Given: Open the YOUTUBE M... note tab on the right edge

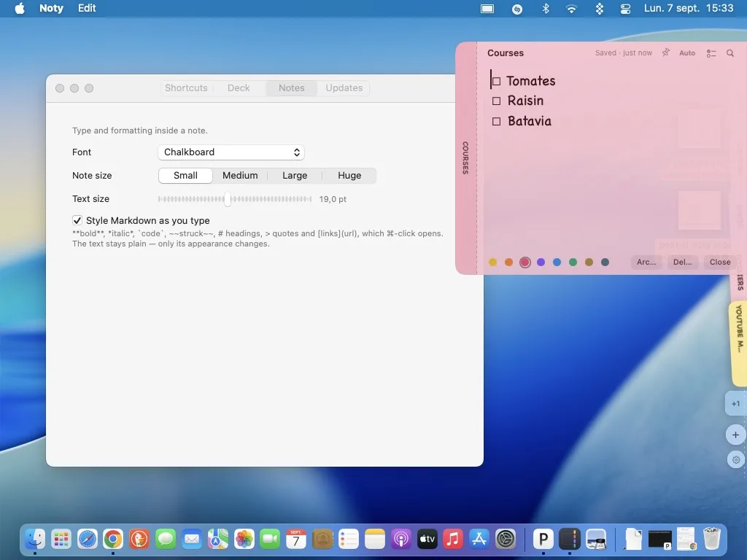Looking at the screenshot, I should pyautogui.click(x=738, y=343).
